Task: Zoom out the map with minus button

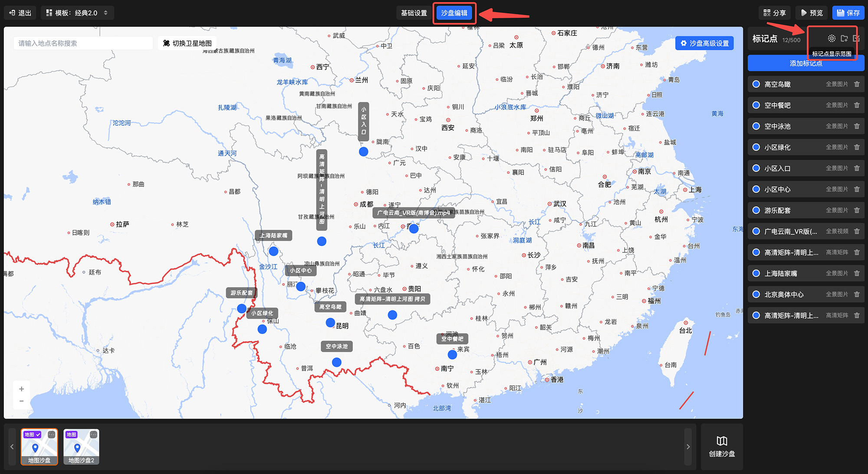Action: (21, 401)
